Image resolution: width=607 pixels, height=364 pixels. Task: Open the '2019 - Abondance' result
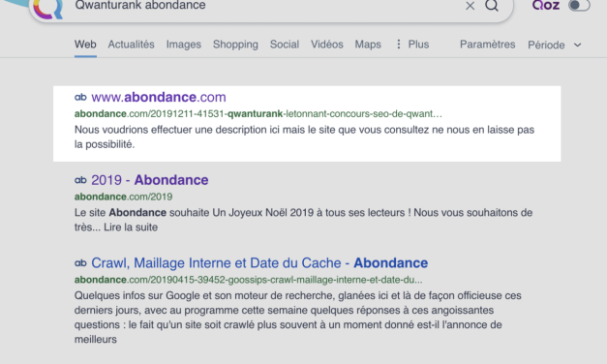coord(150,180)
